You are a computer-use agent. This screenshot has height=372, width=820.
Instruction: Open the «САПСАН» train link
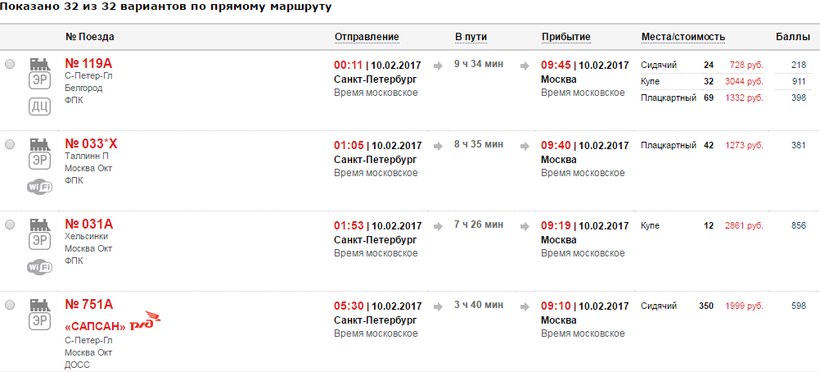pyautogui.click(x=95, y=326)
